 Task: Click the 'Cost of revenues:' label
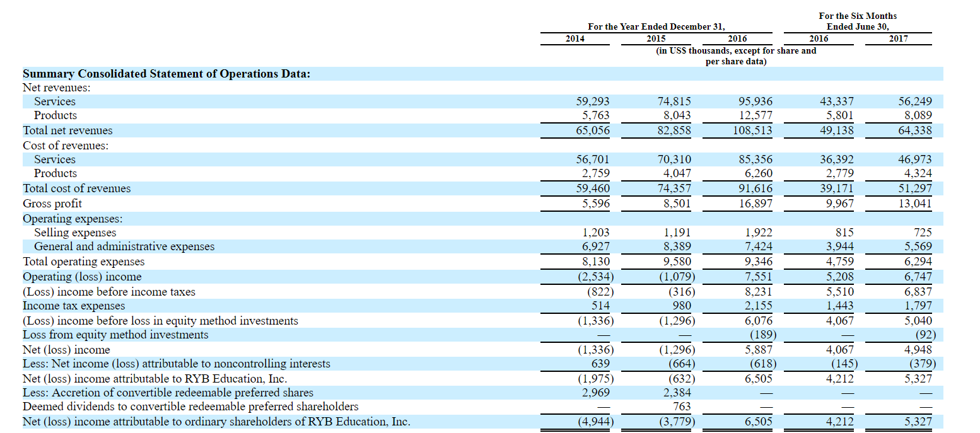[x=66, y=146]
